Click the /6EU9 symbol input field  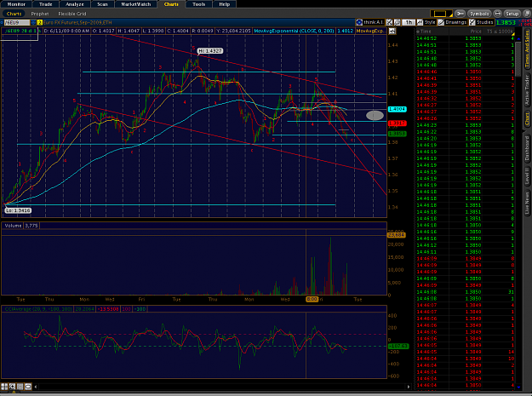click(16, 22)
